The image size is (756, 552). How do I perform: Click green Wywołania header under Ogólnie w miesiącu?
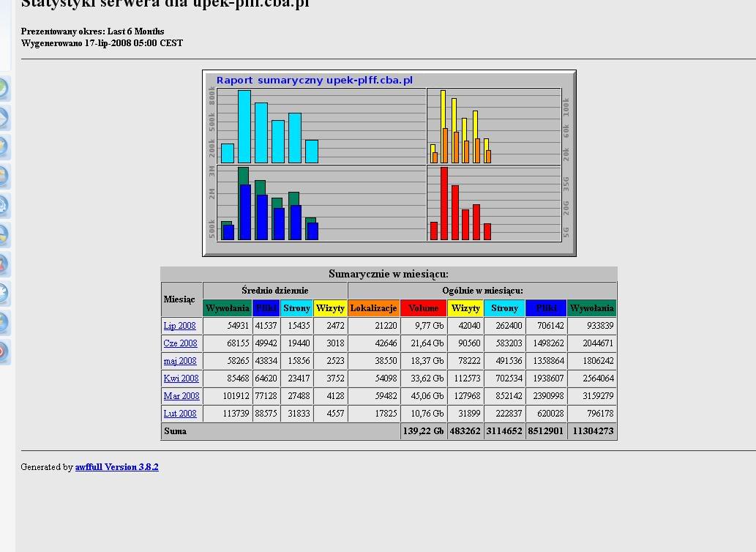[592, 308]
